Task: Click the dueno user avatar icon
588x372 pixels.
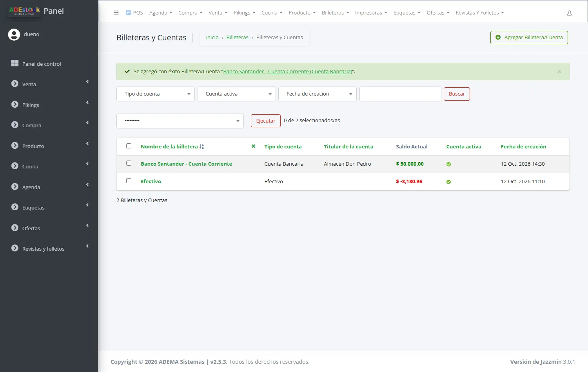Action: (x=14, y=34)
